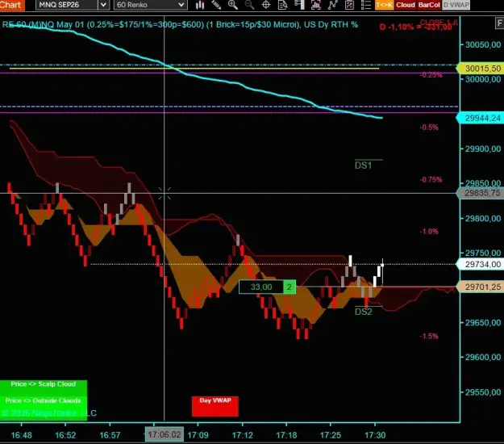Open the indicators line-graph icon
The height and width of the screenshot is (444, 504).
tap(333, 5)
